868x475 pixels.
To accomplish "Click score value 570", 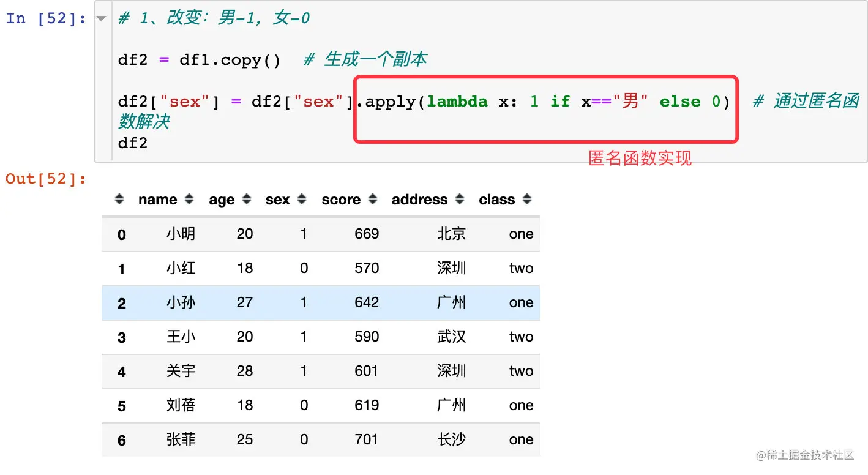I will pyautogui.click(x=367, y=268).
